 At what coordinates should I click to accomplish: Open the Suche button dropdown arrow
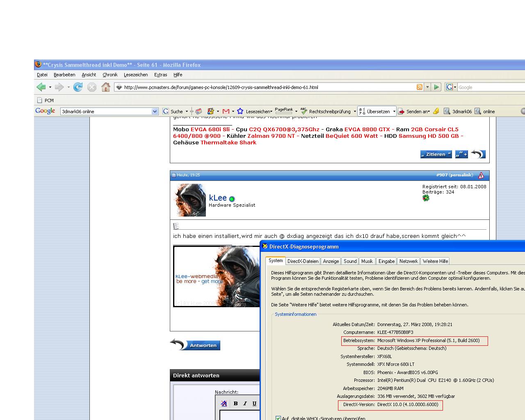pos(187,111)
